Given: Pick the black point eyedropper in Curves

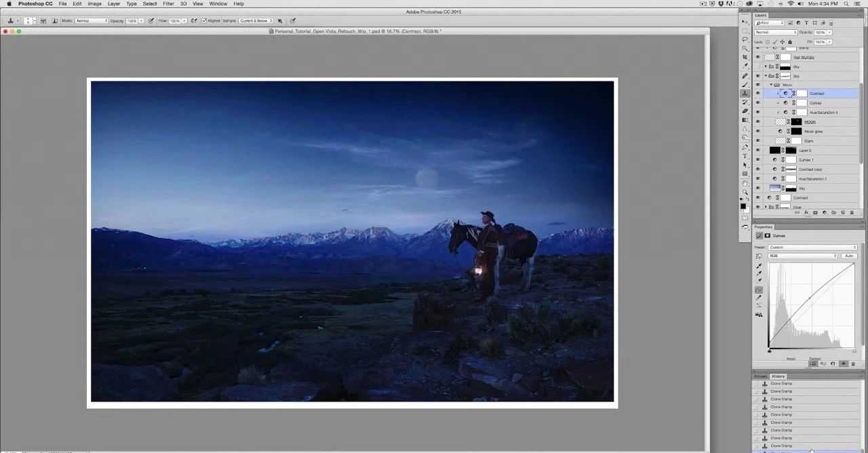Looking at the screenshot, I should (759, 266).
